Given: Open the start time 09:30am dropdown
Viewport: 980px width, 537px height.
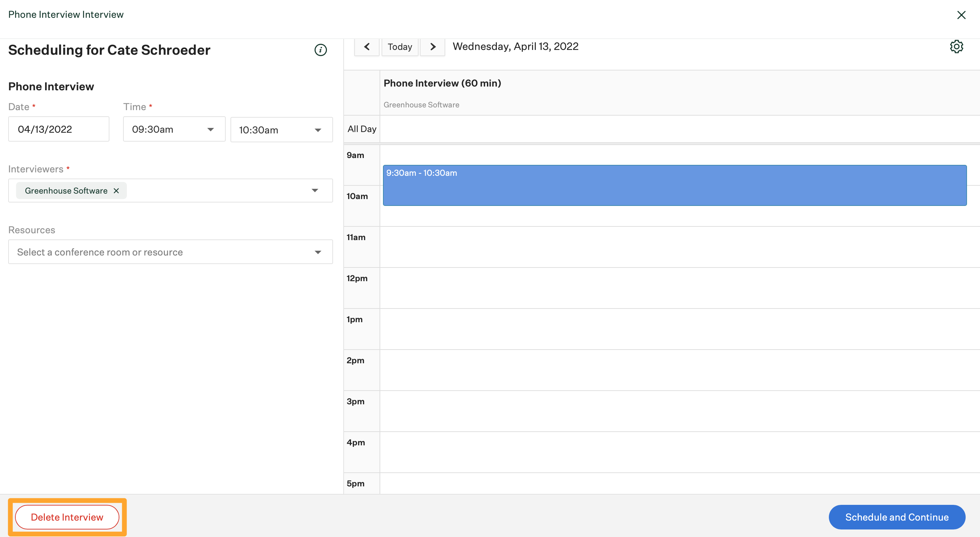Looking at the screenshot, I should point(174,129).
